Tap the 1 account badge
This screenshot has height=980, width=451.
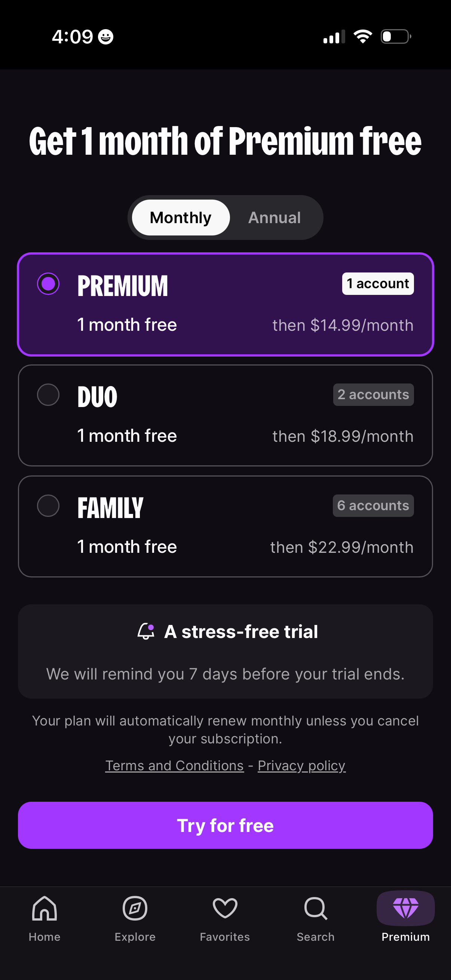point(378,284)
